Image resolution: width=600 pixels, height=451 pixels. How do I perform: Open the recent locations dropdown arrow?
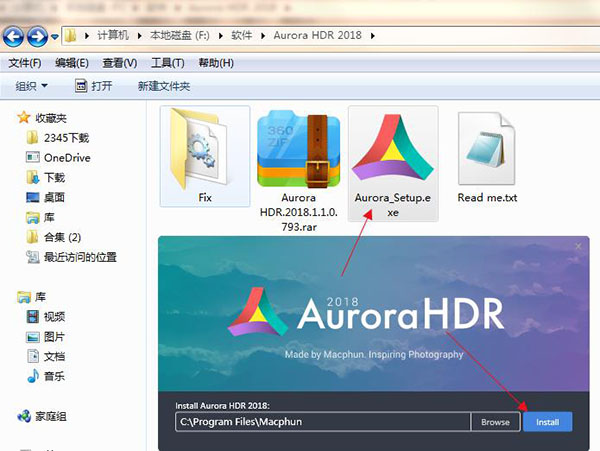click(x=55, y=37)
